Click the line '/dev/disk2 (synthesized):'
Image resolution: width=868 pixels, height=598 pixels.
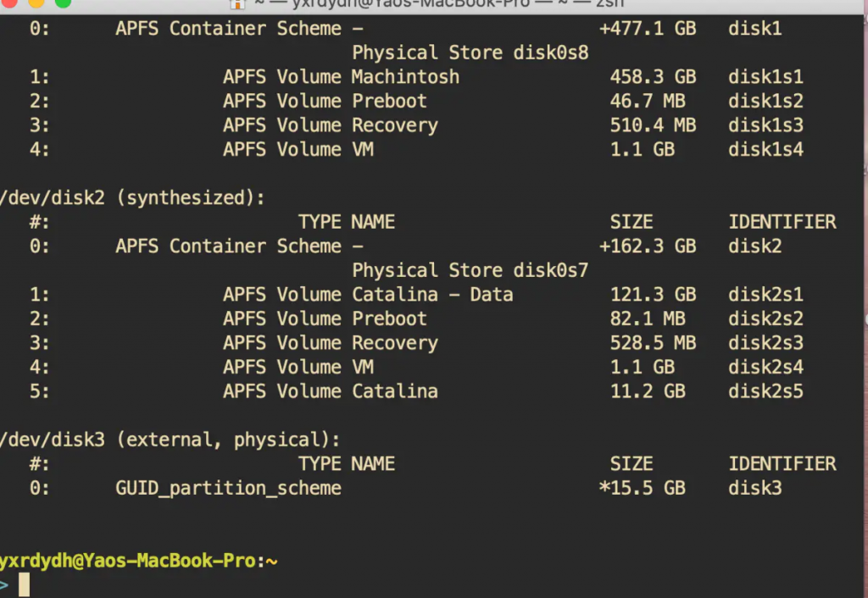[132, 198]
